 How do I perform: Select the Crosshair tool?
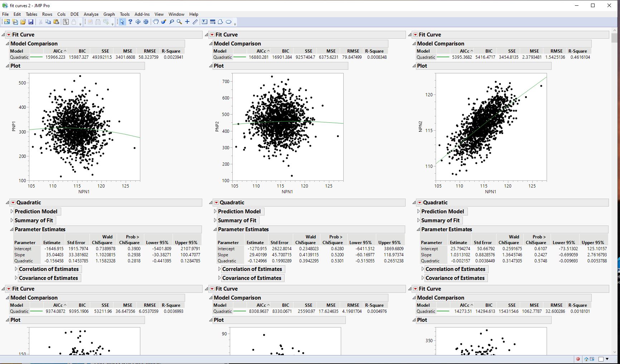coord(187,22)
